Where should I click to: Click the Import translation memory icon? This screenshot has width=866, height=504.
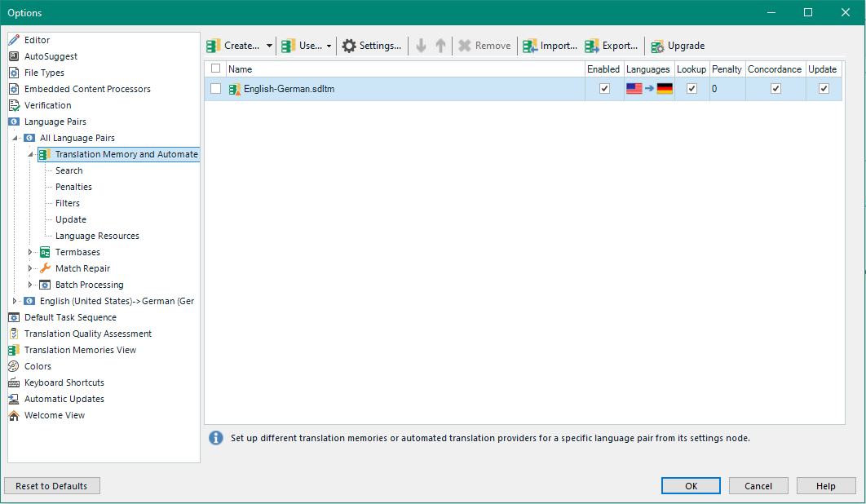[530, 46]
